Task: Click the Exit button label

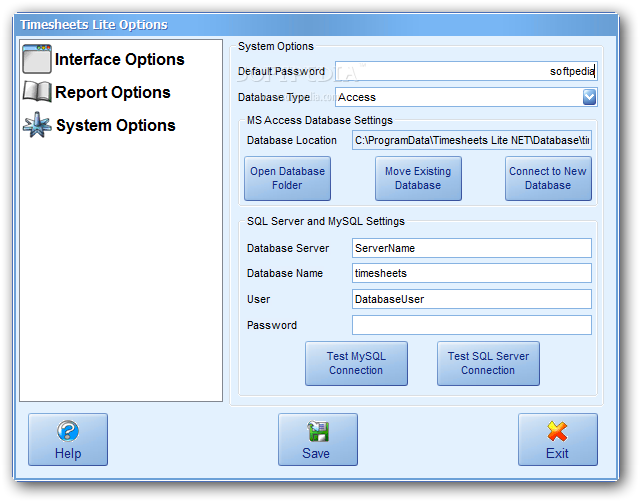Action: 558,453
